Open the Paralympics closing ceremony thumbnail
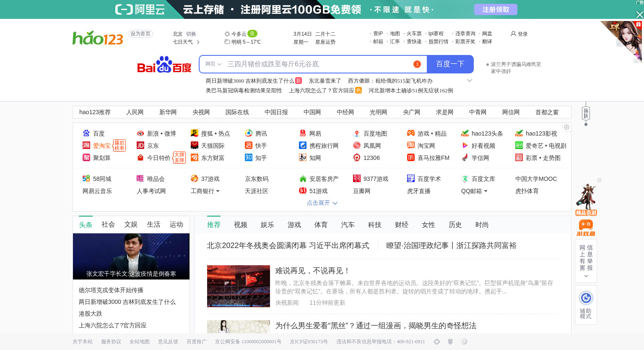The height and width of the screenshot is (350, 644). click(239, 286)
